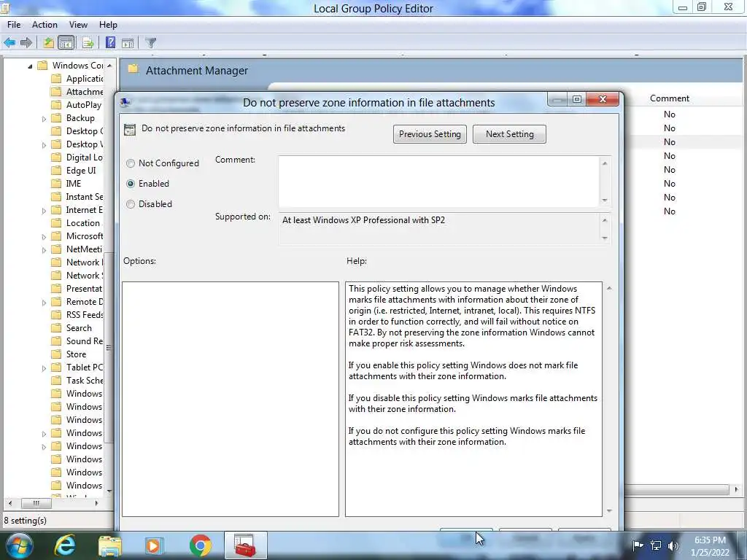The image size is (747, 560).
Task: Expand the Backup tree node
Action: point(44,119)
